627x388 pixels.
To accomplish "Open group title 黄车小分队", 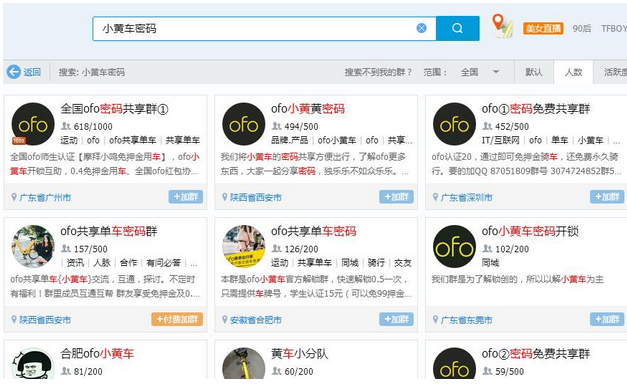I will tap(300, 353).
